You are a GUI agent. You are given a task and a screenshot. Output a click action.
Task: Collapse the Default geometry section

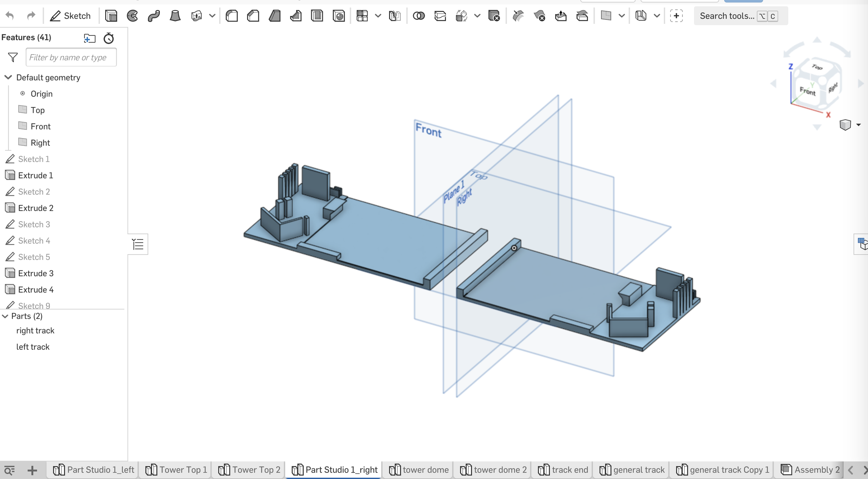[8, 77]
